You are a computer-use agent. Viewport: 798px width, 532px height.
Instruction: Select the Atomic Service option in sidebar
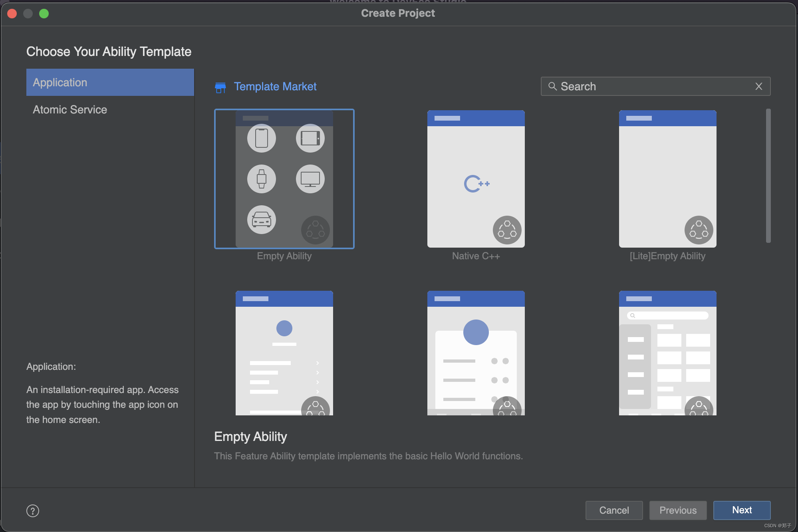click(69, 109)
